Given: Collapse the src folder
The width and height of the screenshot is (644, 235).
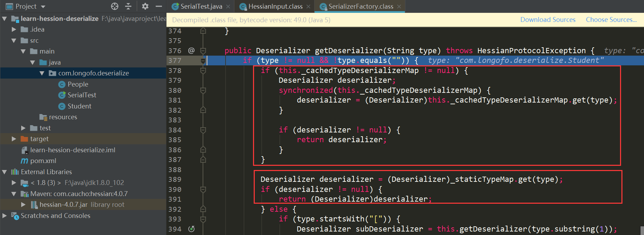Looking at the screenshot, I should pyautogui.click(x=14, y=41).
